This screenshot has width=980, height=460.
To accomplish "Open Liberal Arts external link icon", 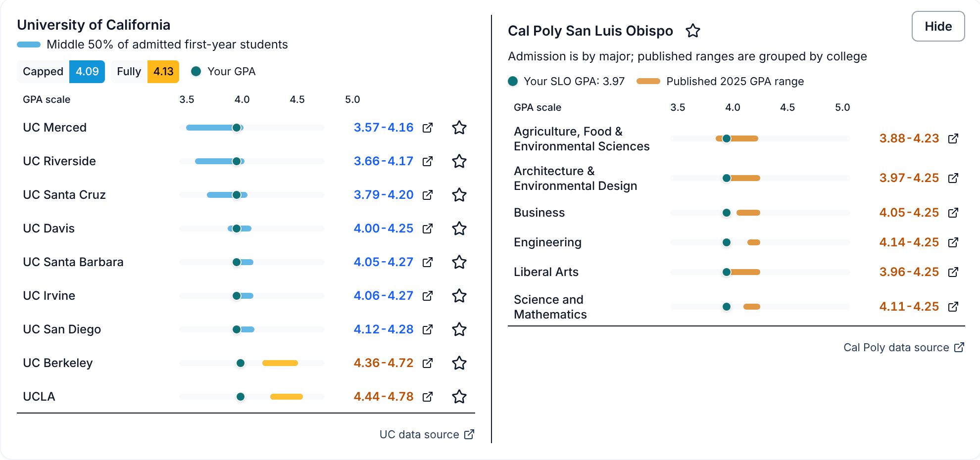I will pyautogui.click(x=953, y=272).
